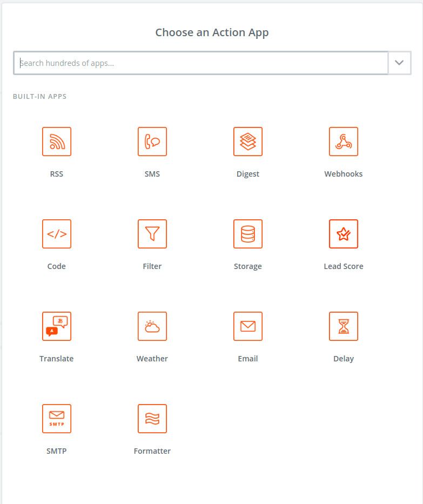Click the Choose an Action App title

[211, 32]
